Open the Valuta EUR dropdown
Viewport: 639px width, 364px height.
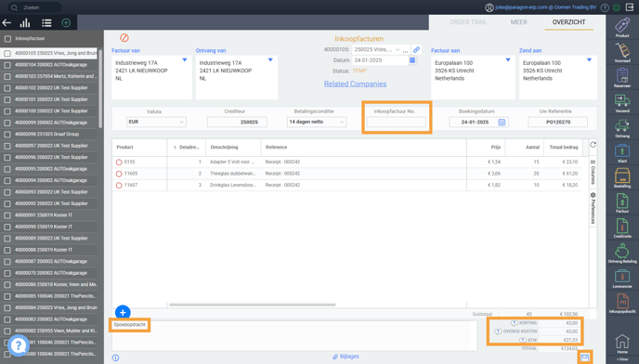coord(156,122)
